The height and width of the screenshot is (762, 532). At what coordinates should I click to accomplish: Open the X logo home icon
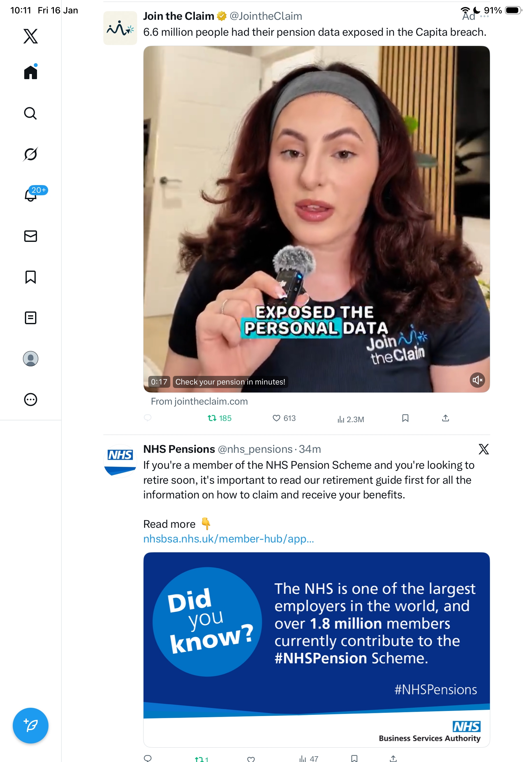pyautogui.click(x=31, y=36)
